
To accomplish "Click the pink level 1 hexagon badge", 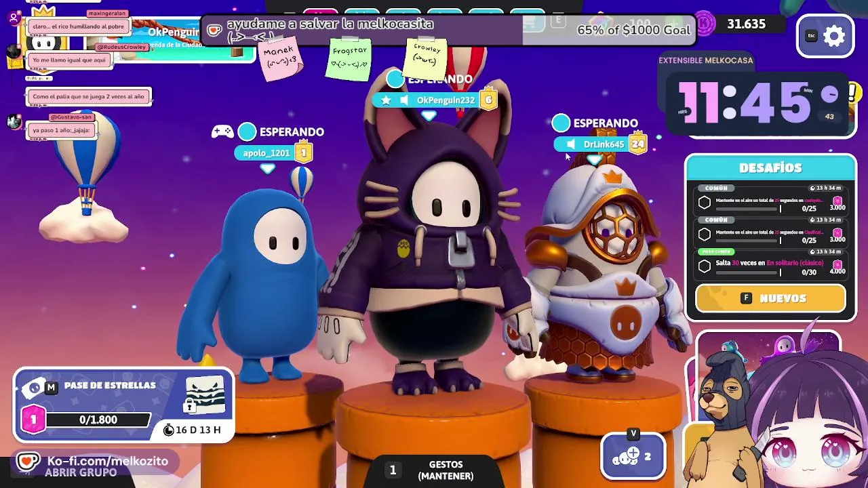I will (33, 420).
